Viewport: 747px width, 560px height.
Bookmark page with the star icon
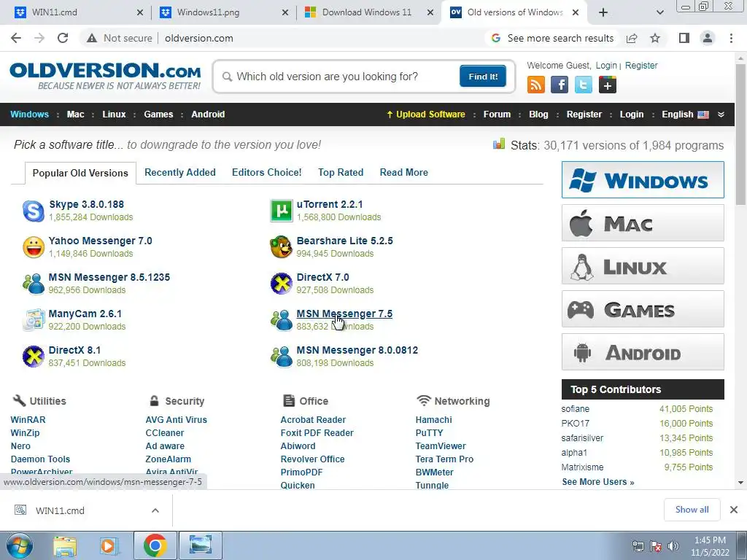tap(655, 38)
